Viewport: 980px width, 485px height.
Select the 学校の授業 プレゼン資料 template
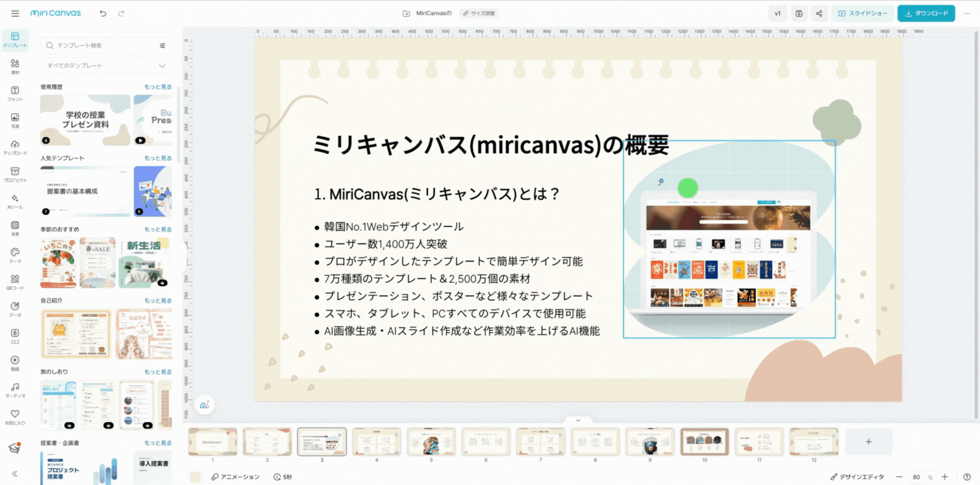pyautogui.click(x=85, y=120)
